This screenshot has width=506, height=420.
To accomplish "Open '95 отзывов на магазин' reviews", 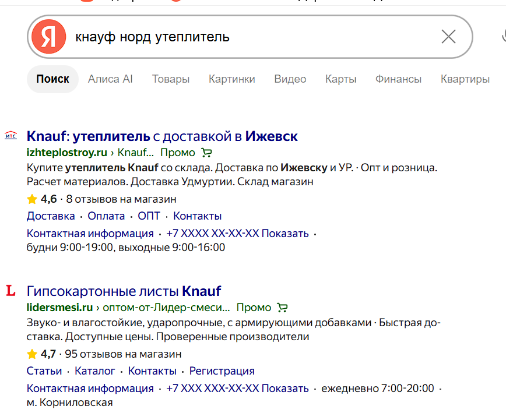I will (x=123, y=354).
